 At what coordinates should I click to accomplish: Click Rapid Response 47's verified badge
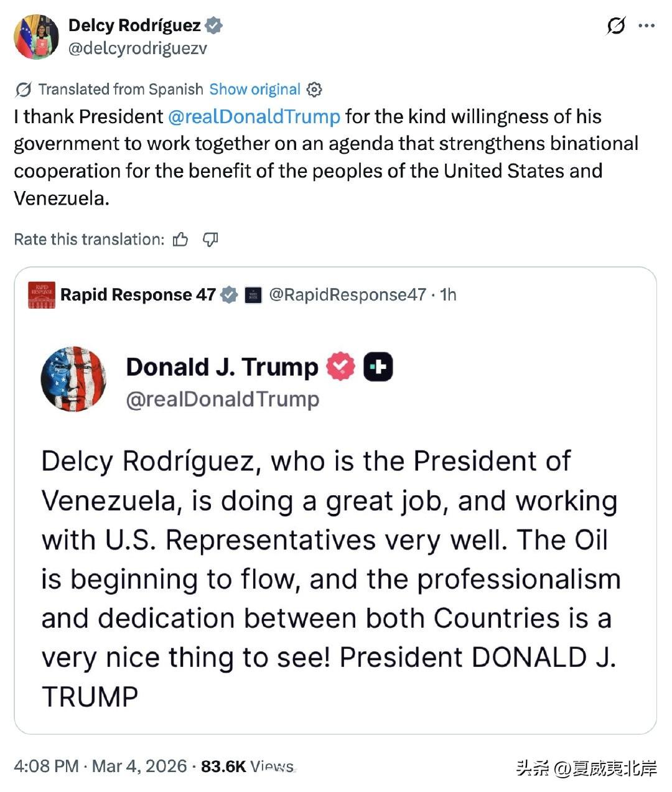[230, 295]
